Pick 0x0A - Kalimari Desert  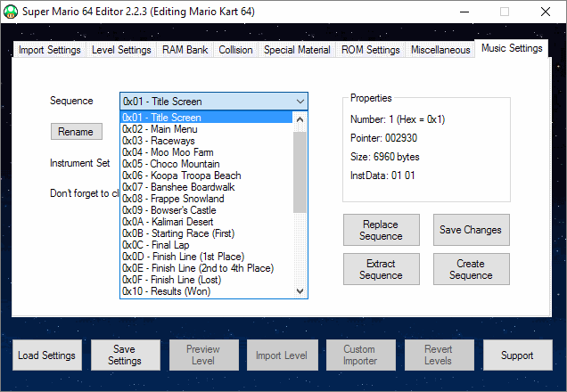coord(206,222)
